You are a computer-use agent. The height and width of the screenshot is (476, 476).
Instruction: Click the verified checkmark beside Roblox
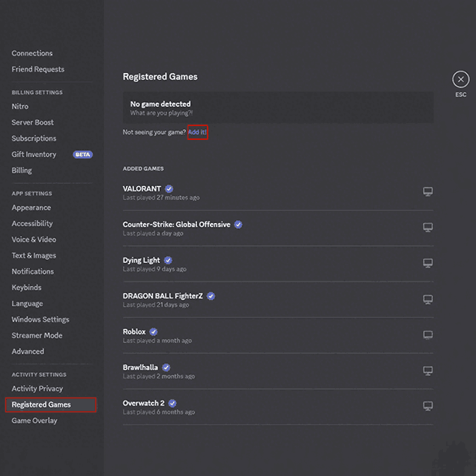tap(154, 331)
